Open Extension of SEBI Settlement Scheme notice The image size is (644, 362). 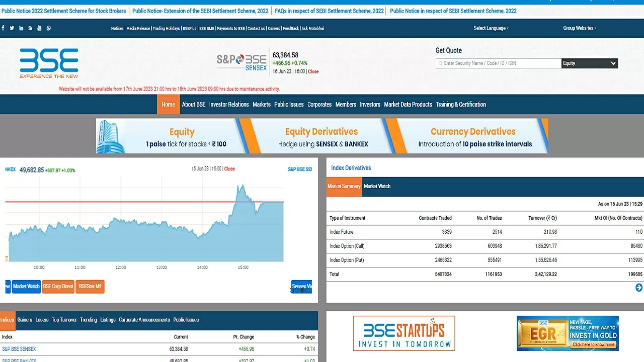[200, 11]
